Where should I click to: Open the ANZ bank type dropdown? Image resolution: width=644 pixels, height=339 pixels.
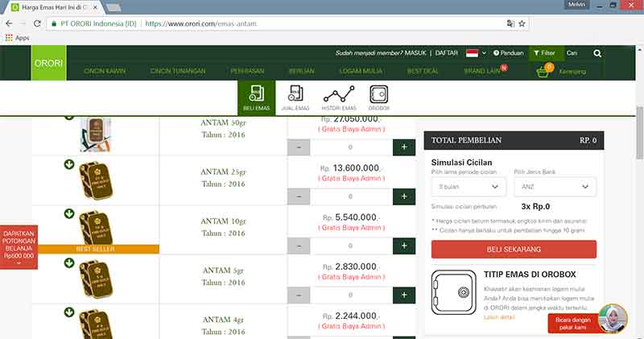(555, 187)
